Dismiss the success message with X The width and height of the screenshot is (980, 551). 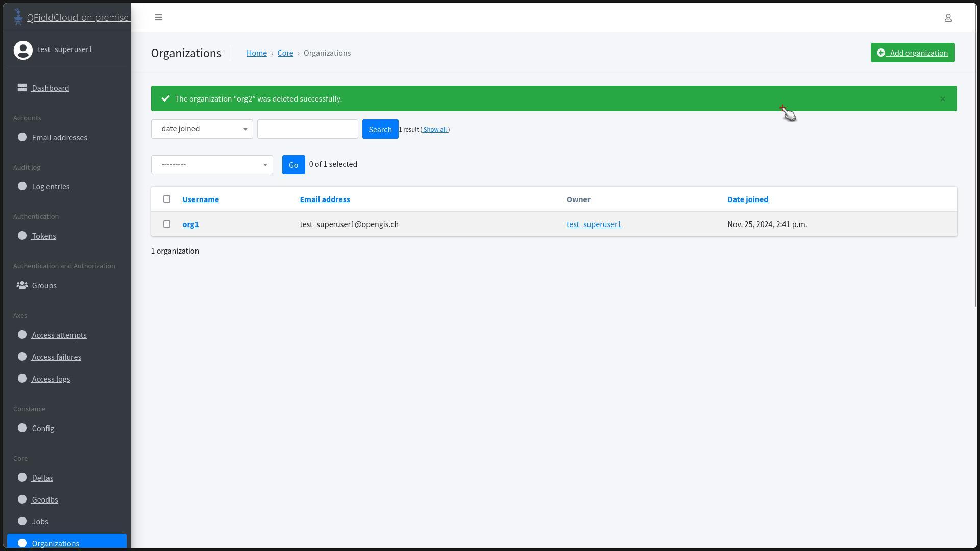click(942, 99)
